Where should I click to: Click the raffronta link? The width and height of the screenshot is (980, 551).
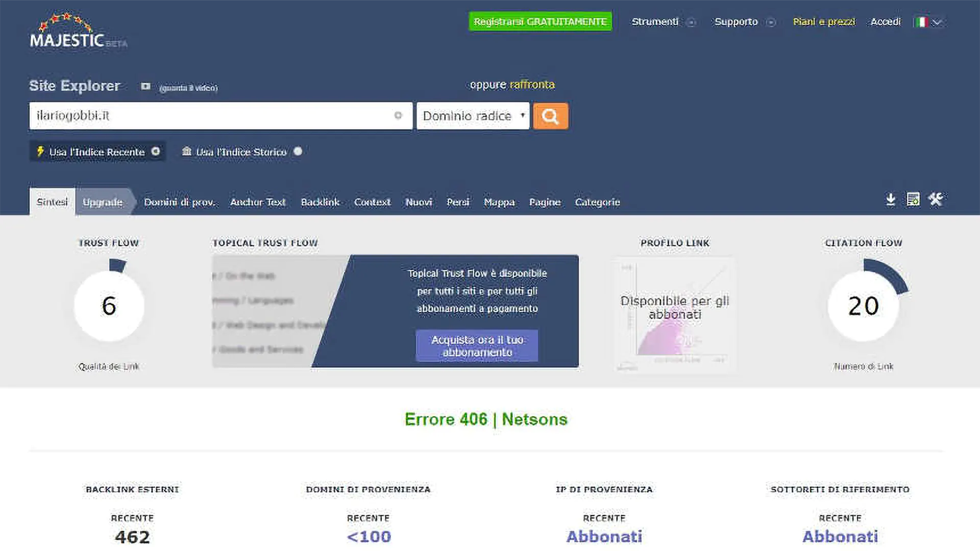click(532, 85)
